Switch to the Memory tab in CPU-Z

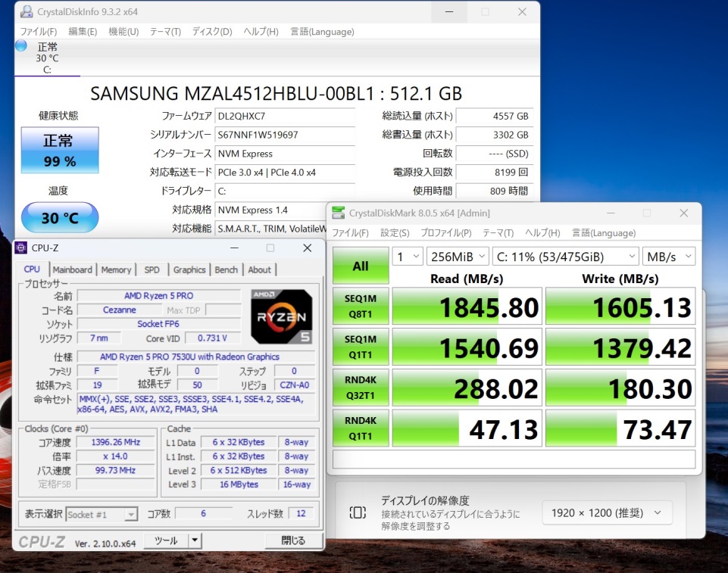pos(116,269)
